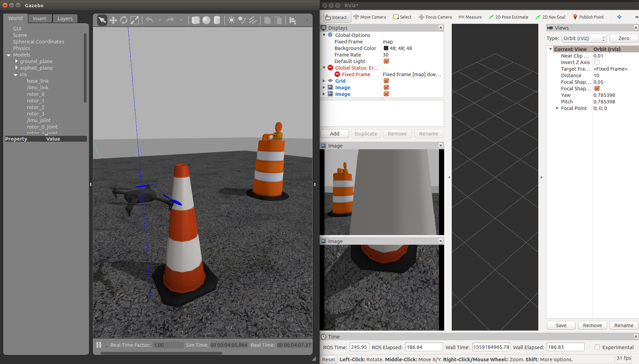Select Spherical Coordinates in world tree

pyautogui.click(x=39, y=42)
